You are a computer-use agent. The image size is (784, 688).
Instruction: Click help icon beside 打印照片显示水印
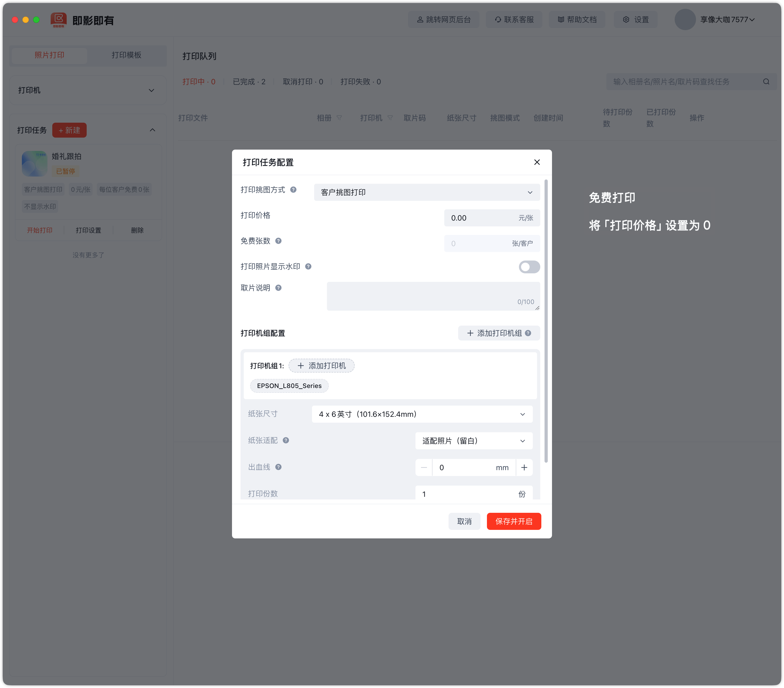coord(308,266)
